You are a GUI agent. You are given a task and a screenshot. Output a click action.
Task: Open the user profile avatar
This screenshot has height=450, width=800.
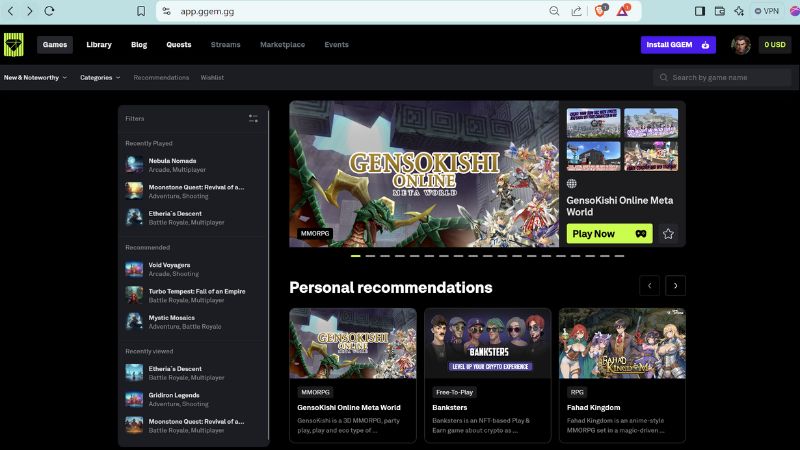pyautogui.click(x=741, y=45)
